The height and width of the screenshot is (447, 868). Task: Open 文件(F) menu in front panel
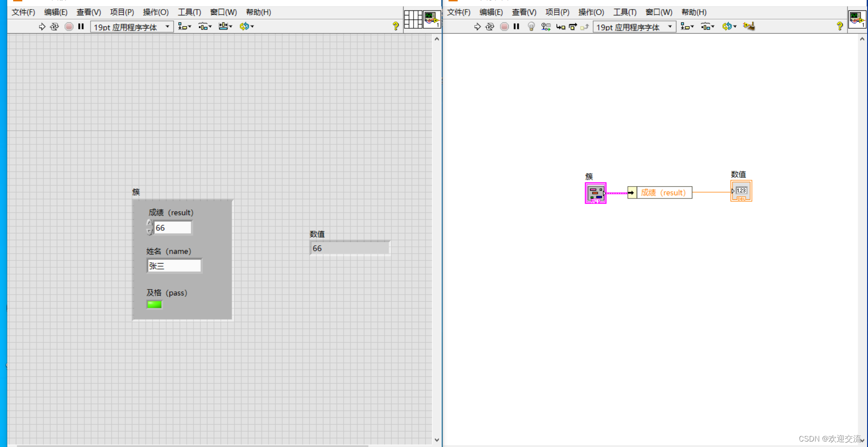tap(23, 12)
